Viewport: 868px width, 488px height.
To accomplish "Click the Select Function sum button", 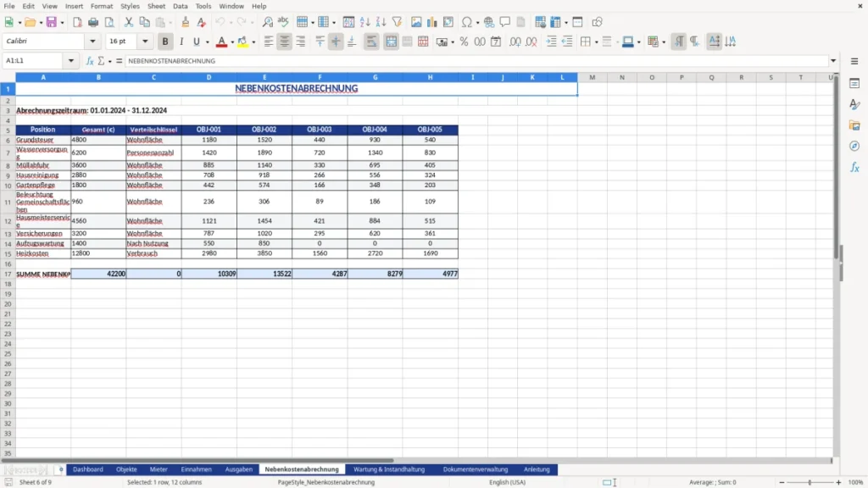I will 102,61.
